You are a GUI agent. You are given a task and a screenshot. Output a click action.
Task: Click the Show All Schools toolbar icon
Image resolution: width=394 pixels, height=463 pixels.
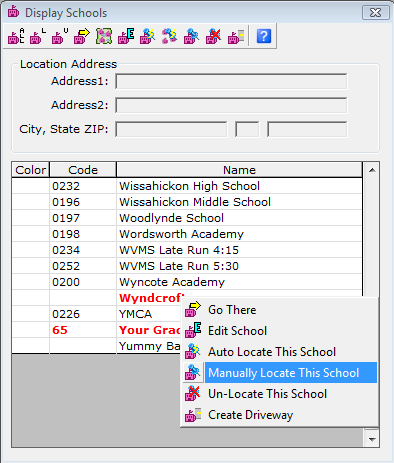(x=16, y=36)
